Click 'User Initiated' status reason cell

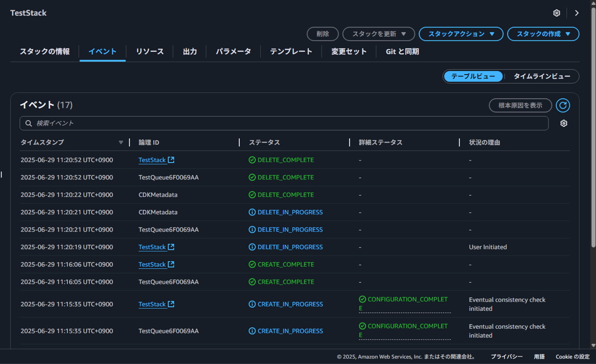pyautogui.click(x=488, y=247)
